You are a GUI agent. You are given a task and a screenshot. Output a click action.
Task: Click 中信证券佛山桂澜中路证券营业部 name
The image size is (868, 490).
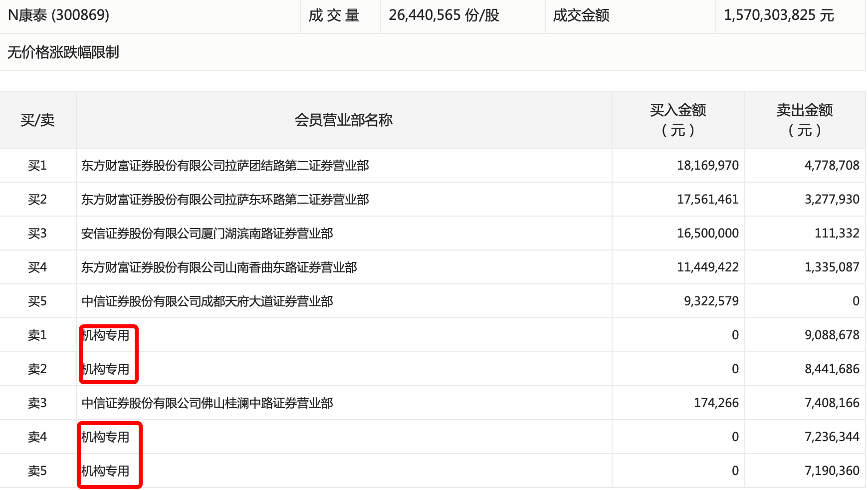click(x=208, y=403)
